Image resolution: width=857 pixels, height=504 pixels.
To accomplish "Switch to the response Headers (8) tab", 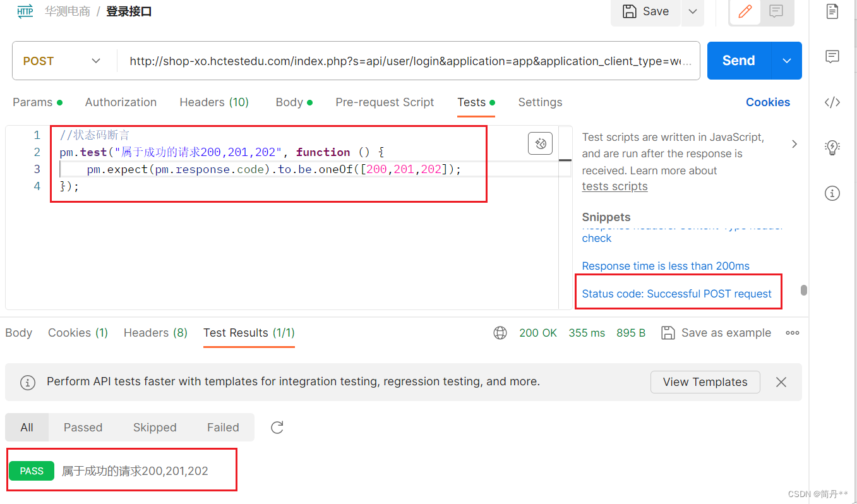I will (x=155, y=333).
